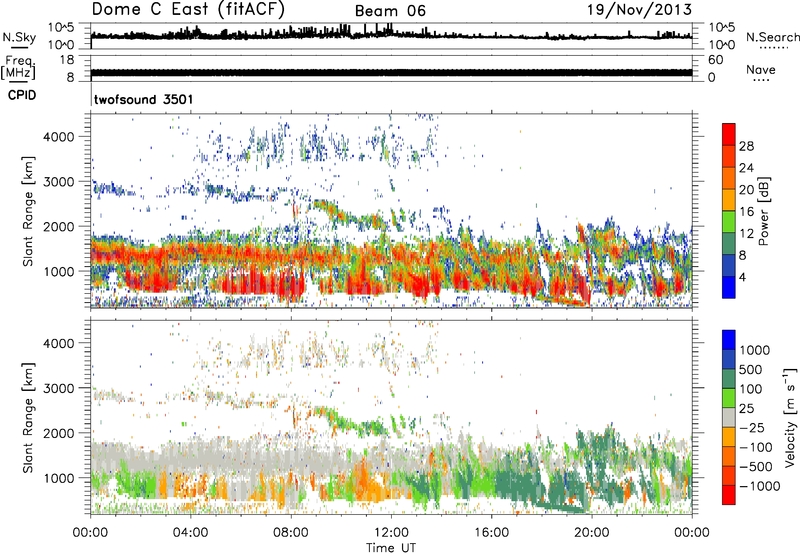Click the 'Beam 06' label
The width and height of the screenshot is (800, 554).
[x=390, y=11]
